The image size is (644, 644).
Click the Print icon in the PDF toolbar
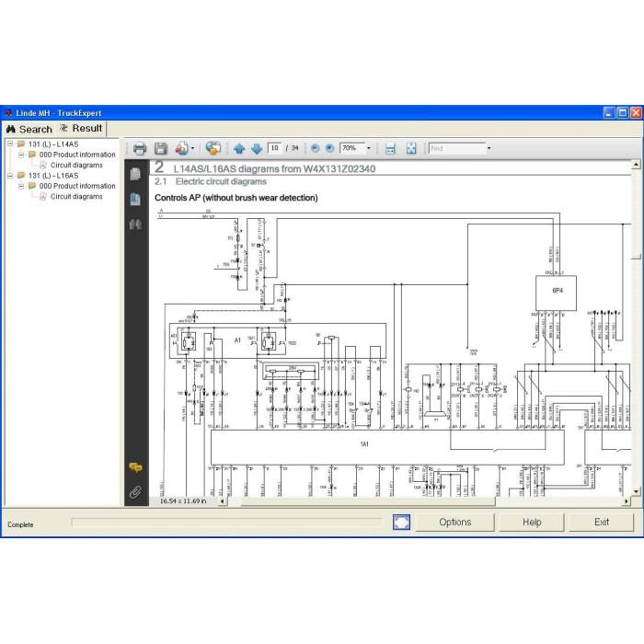pos(140,148)
